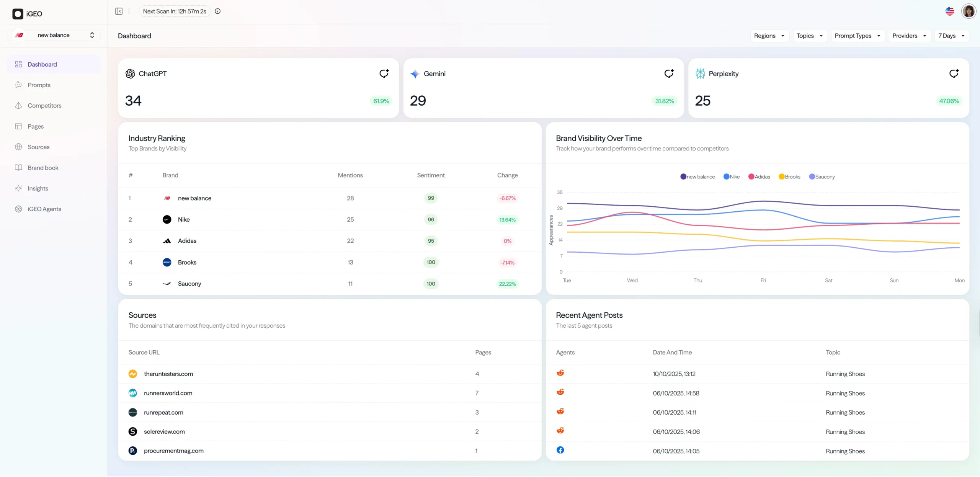Refresh the ChatGPT card
980x477 pixels.
pos(384,74)
